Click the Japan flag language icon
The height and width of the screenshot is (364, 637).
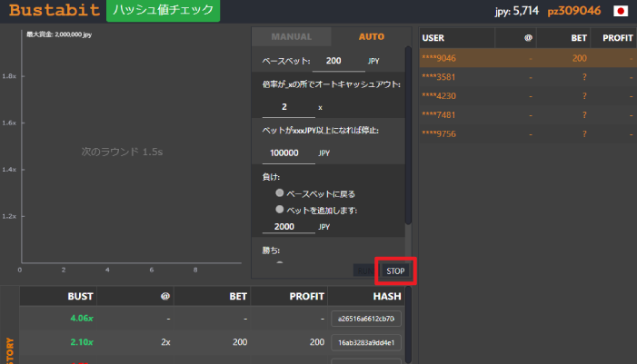click(x=621, y=11)
